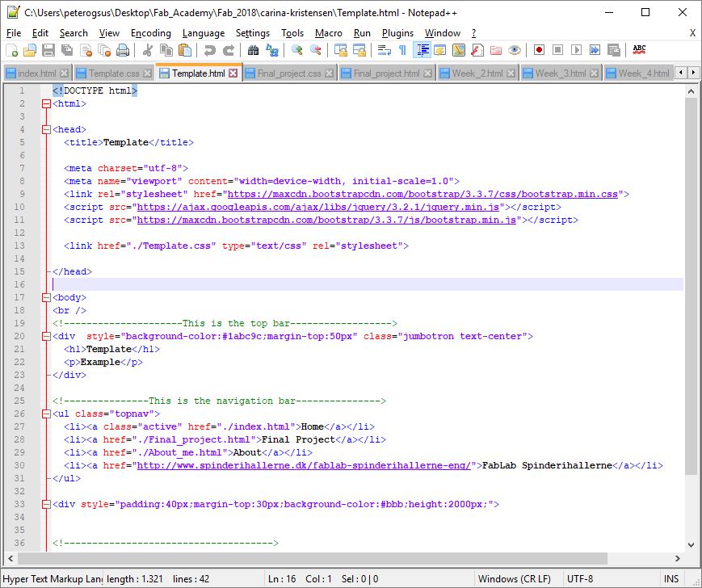Collapse the body tag fold marker
The image size is (702, 588).
[x=46, y=297]
